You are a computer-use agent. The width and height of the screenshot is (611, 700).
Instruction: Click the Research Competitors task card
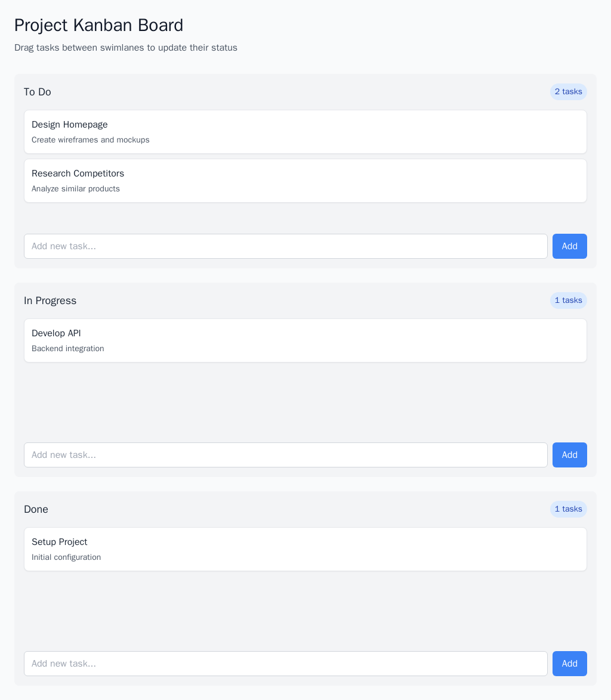pyautogui.click(x=305, y=181)
